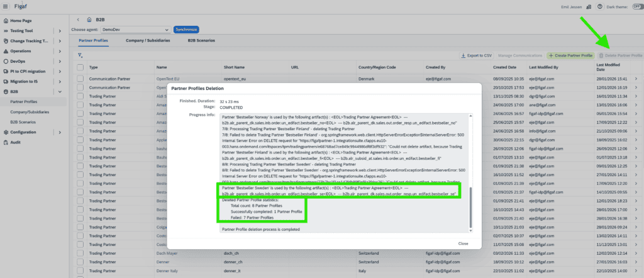
Task: Collapse the B2B menu chevron
Action: coord(60,92)
